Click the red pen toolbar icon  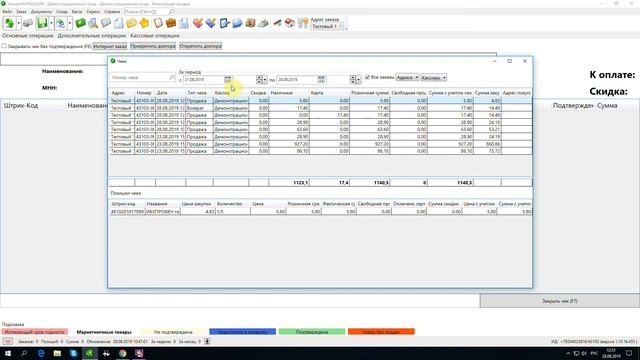click(277, 23)
